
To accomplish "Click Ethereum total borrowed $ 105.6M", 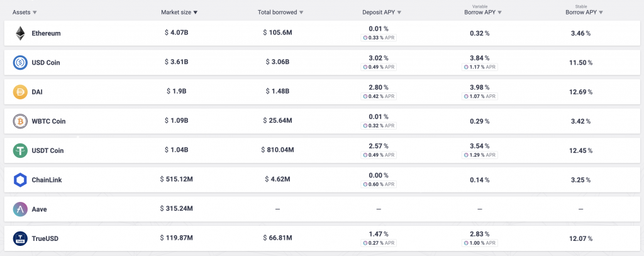I will pos(277,32).
